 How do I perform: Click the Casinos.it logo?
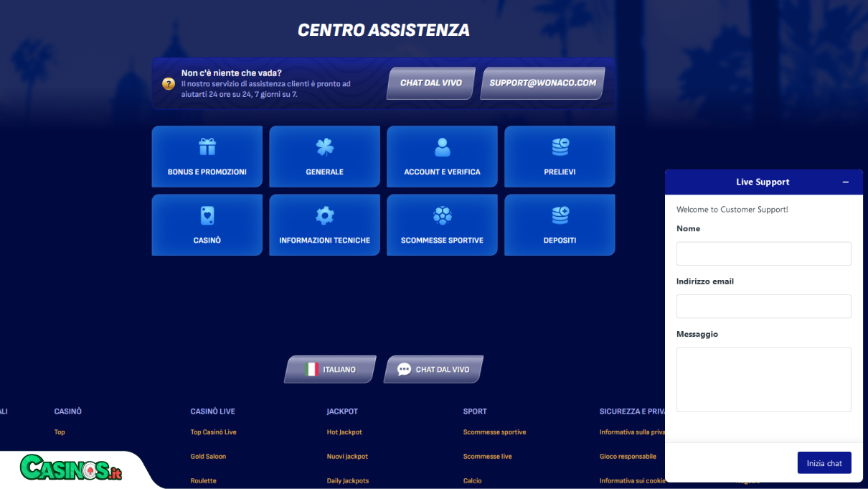(71, 468)
